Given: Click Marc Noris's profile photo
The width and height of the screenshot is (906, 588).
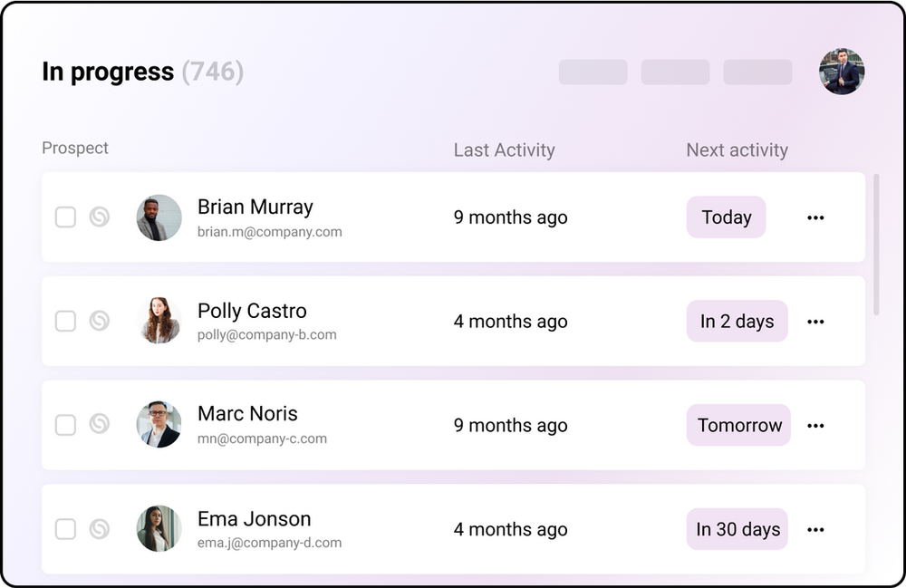Looking at the screenshot, I should [x=159, y=424].
